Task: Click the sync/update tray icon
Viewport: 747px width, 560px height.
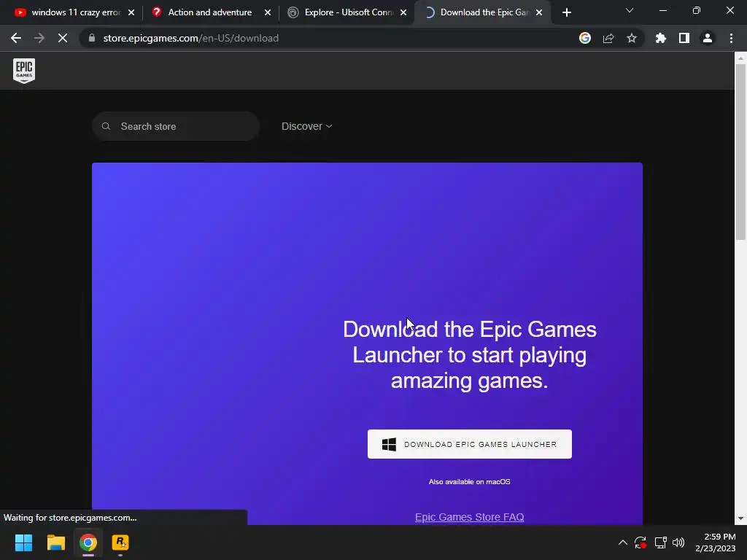Action: pos(640,542)
